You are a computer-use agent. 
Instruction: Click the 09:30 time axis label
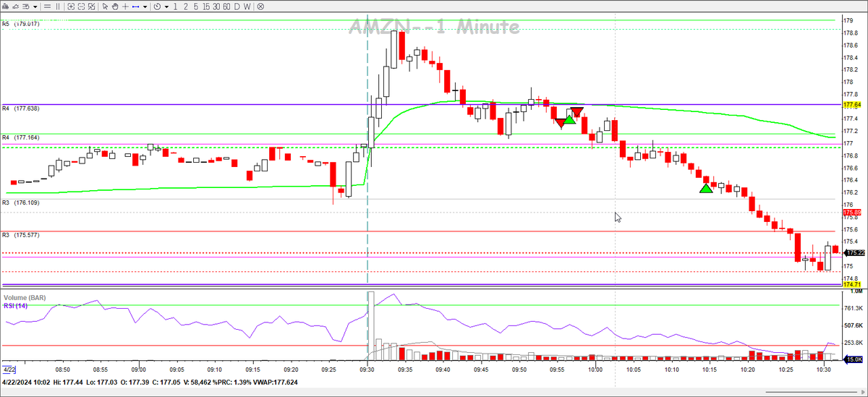pyautogui.click(x=367, y=369)
